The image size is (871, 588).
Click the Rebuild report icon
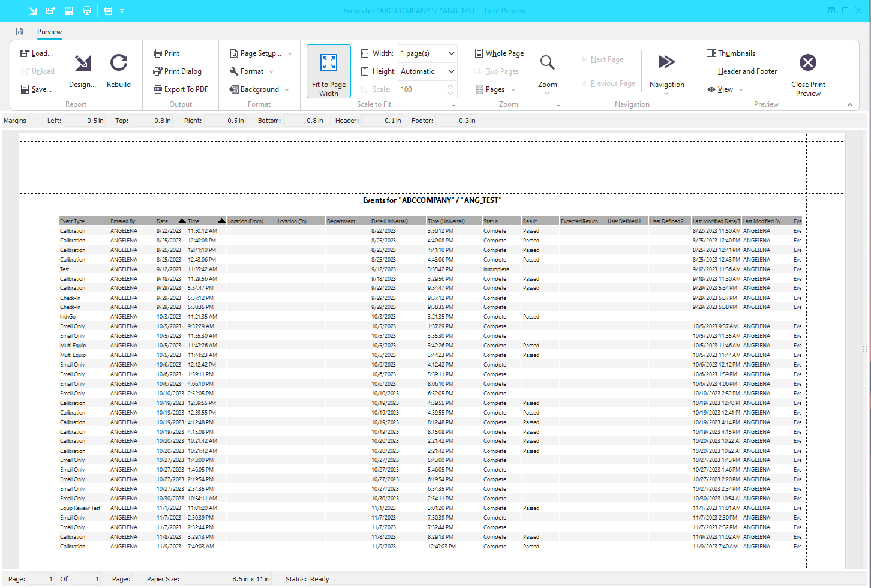tap(119, 63)
